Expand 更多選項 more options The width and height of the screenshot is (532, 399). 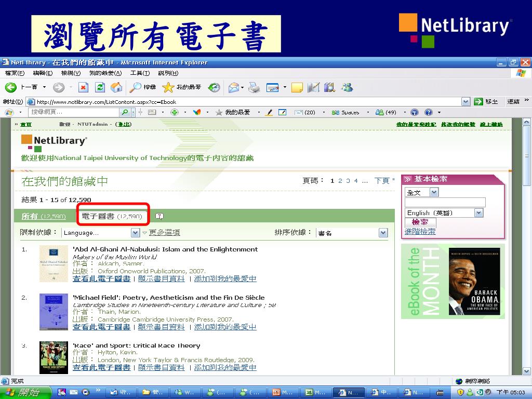point(164,232)
